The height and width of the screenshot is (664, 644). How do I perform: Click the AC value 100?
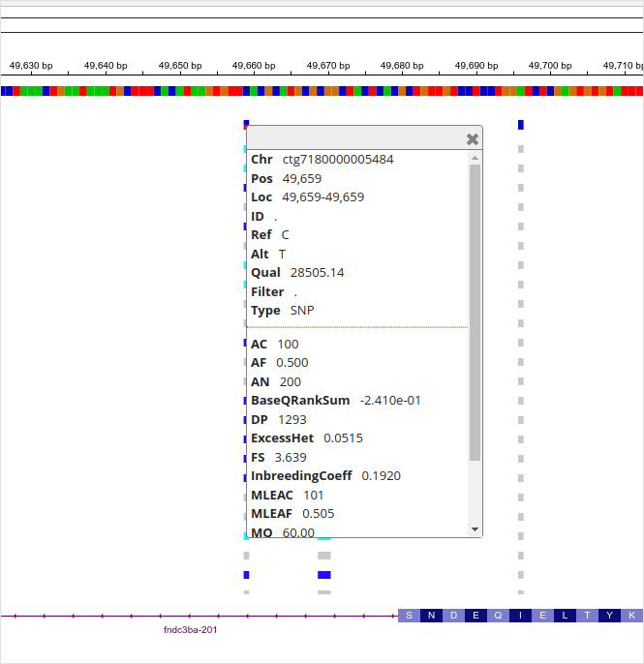[x=289, y=344]
